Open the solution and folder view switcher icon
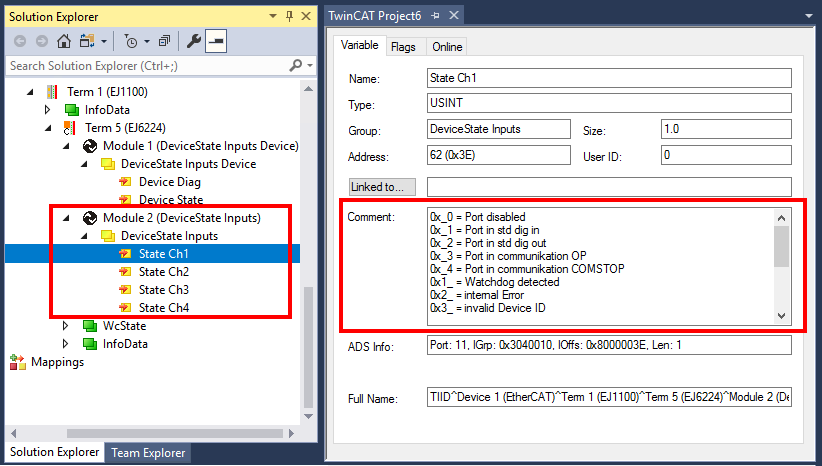 point(86,41)
